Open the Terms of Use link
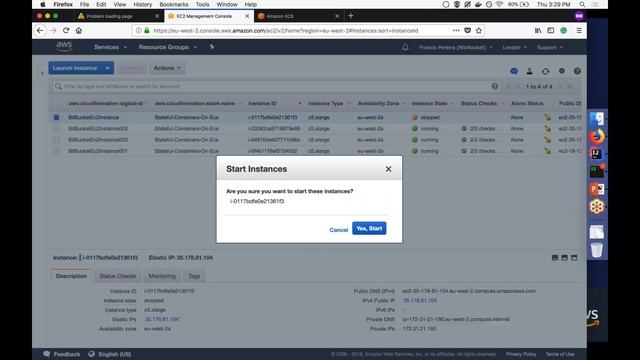The image size is (640, 360). (560, 354)
